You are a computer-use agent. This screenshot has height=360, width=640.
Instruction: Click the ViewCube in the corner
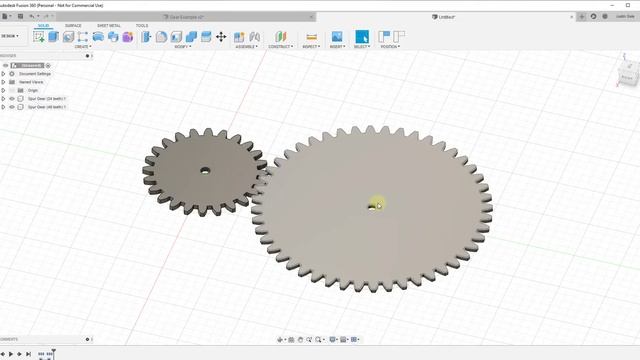628,73
